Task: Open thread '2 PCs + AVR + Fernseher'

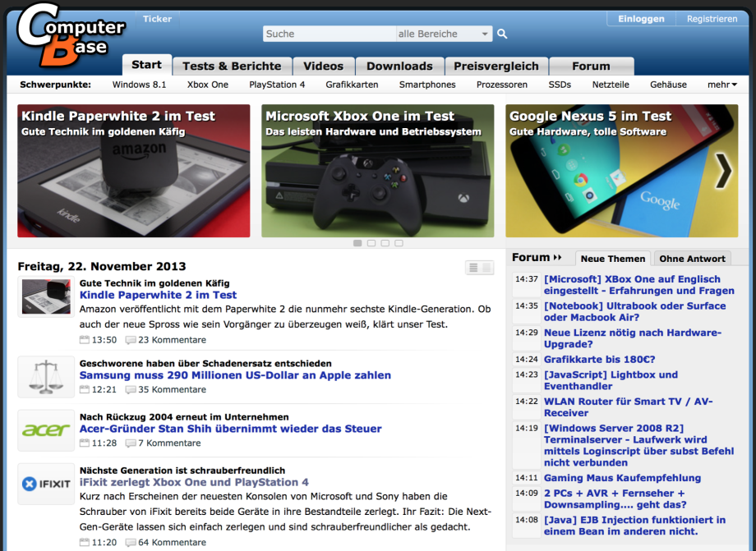Action: pos(615,499)
